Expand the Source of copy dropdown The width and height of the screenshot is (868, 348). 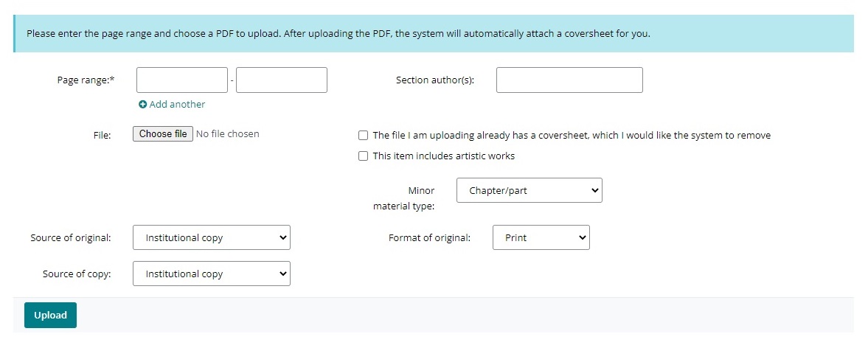[212, 274]
